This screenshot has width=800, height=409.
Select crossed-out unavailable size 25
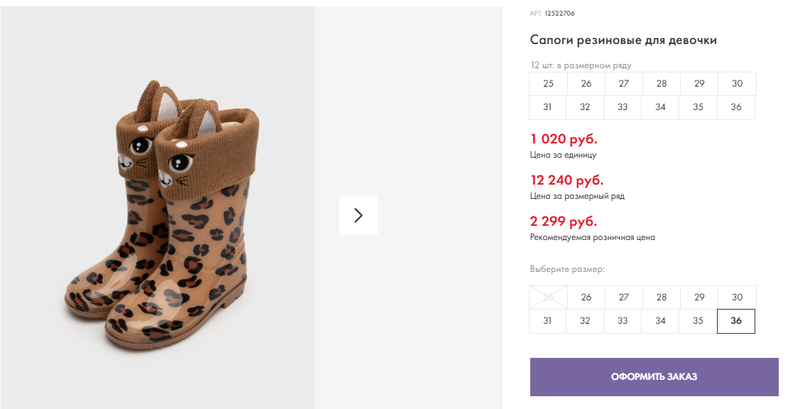pos(548,297)
